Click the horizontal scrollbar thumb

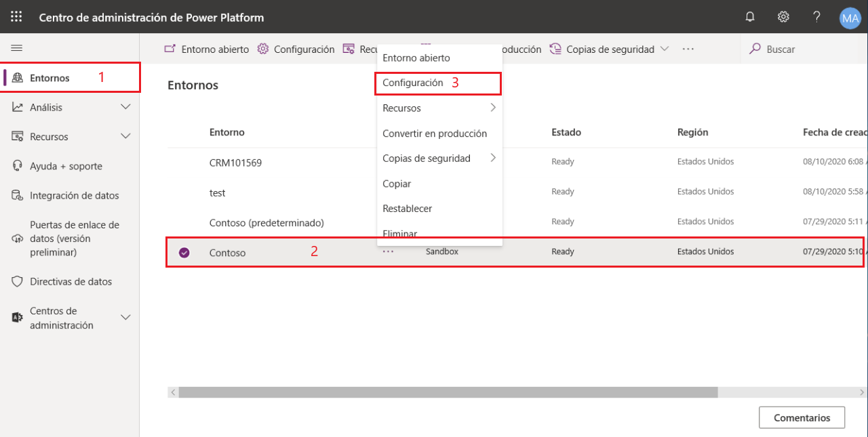point(448,392)
